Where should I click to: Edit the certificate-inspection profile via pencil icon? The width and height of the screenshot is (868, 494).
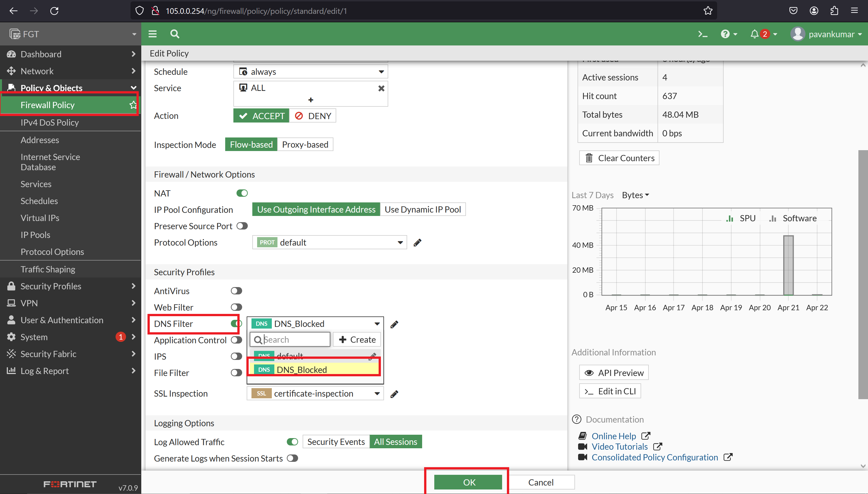pyautogui.click(x=394, y=394)
